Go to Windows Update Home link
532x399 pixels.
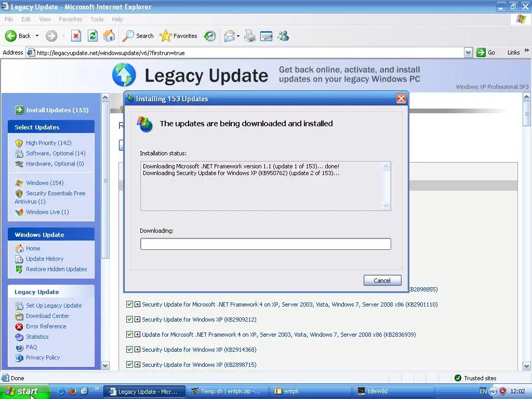[x=33, y=248]
